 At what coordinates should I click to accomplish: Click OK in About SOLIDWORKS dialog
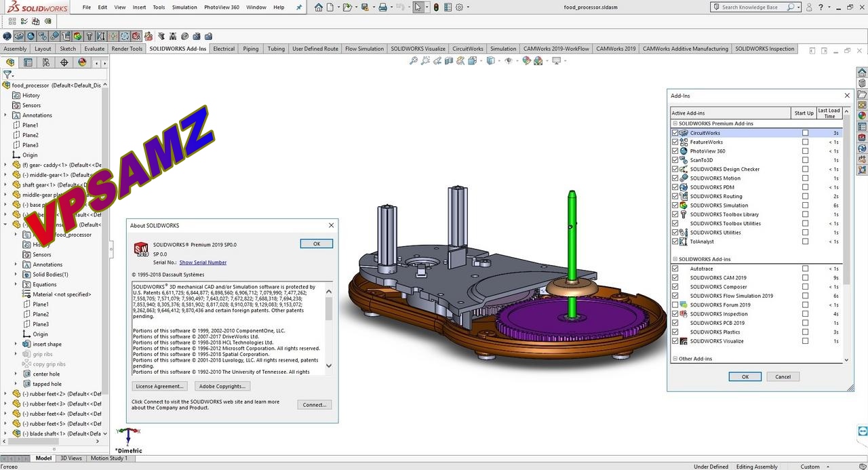317,243
